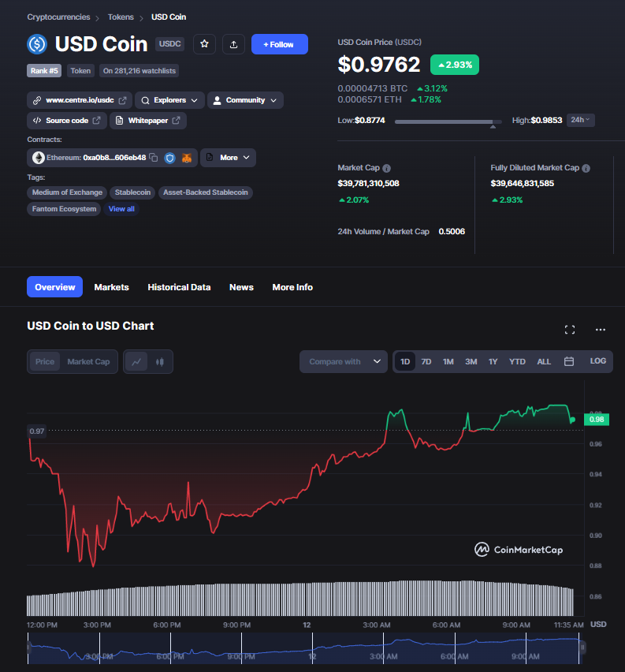Open the More Info tab

tap(292, 287)
